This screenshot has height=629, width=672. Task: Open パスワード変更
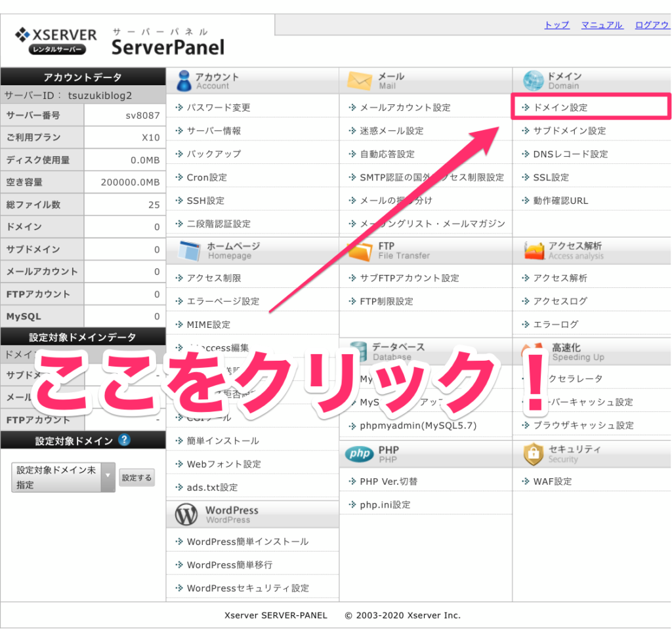click(x=218, y=107)
